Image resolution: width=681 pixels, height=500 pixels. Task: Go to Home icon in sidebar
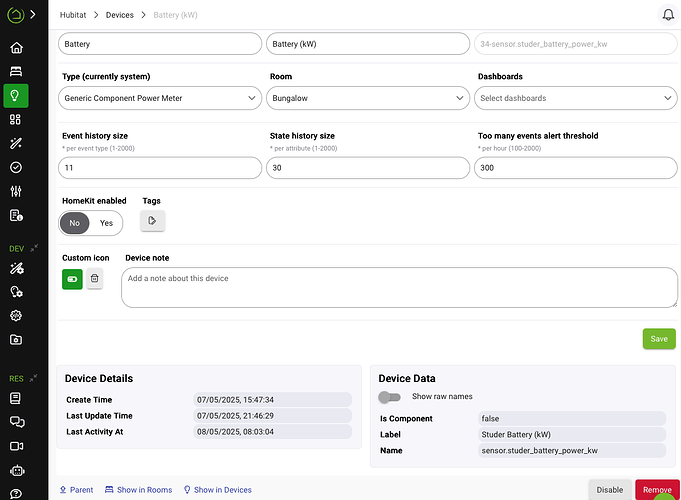16,48
